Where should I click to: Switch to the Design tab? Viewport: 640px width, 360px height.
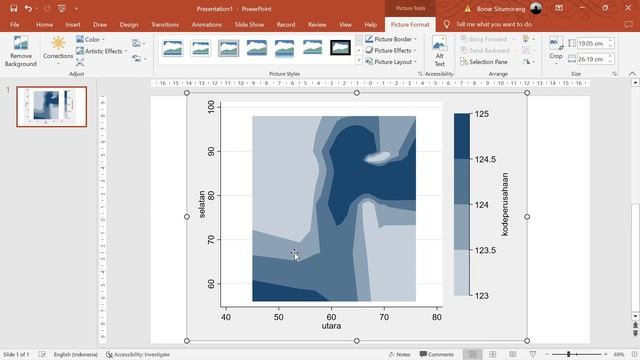(x=129, y=24)
